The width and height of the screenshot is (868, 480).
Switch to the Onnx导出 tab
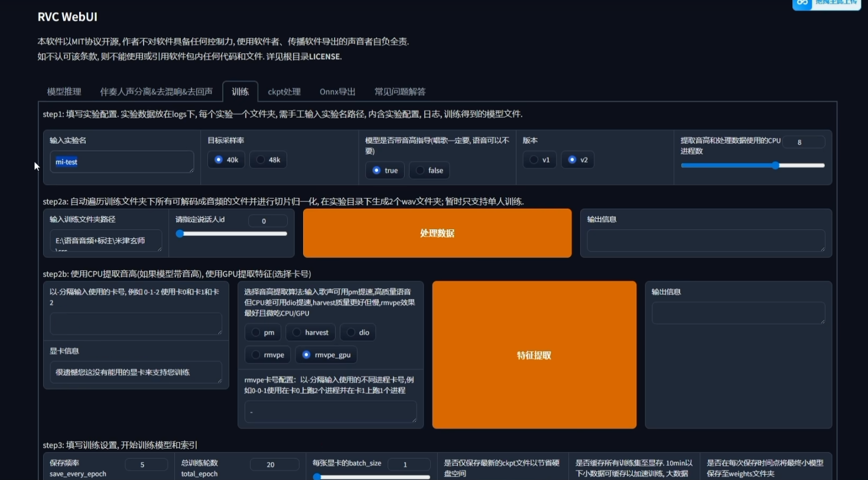coord(337,92)
